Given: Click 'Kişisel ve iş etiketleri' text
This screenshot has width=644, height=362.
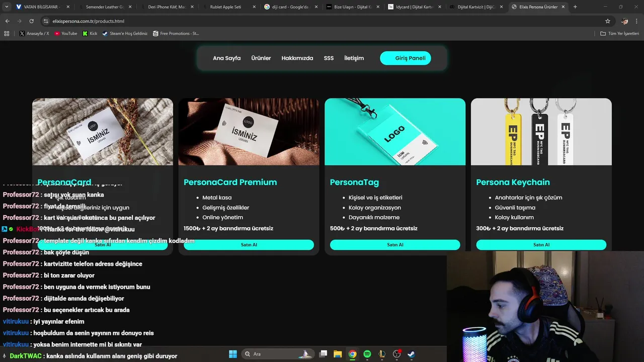Looking at the screenshot, I should click(375, 198).
